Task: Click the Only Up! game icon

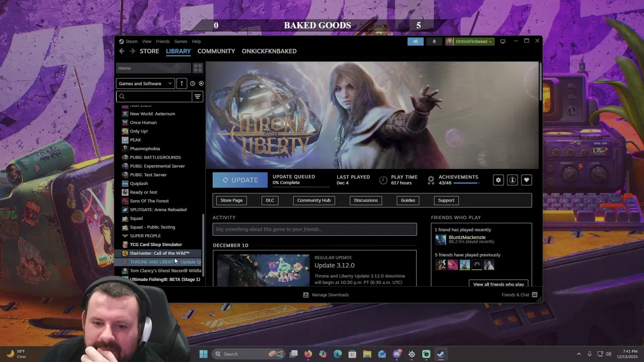Action: 125,131
